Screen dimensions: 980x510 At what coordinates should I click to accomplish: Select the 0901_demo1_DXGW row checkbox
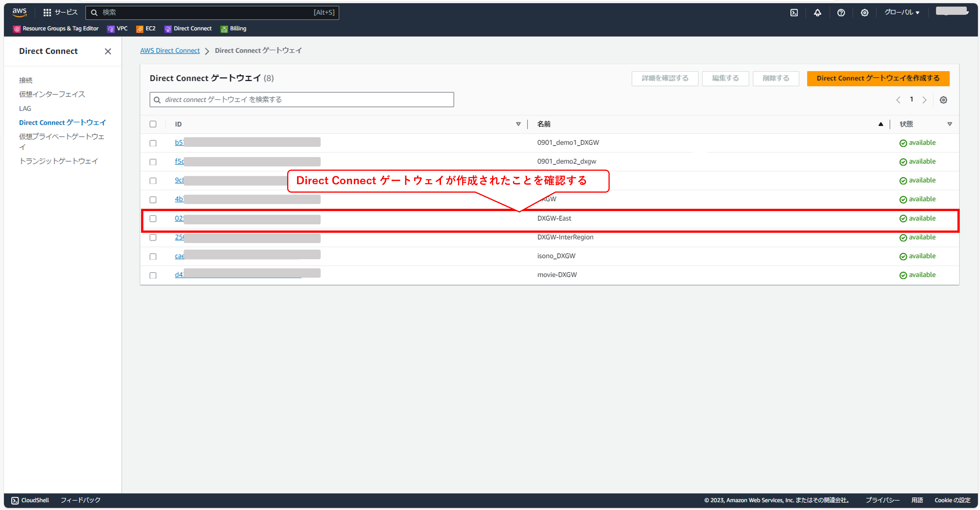153,143
